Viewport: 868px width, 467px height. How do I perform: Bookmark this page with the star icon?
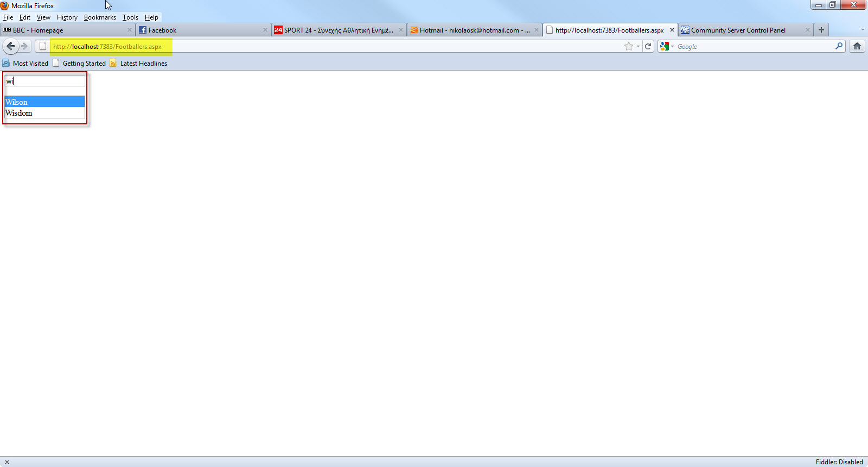point(629,46)
